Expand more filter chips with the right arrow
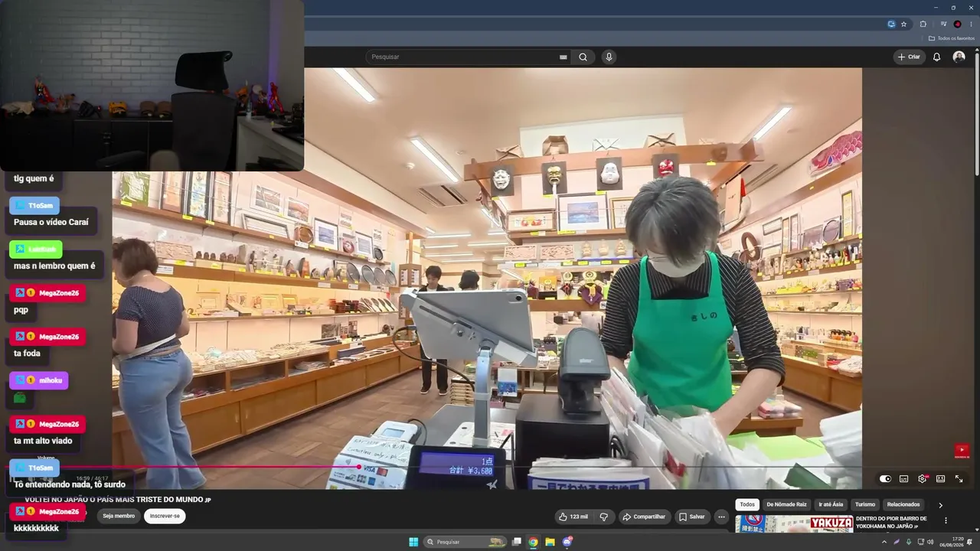Image resolution: width=980 pixels, height=551 pixels. click(x=940, y=505)
